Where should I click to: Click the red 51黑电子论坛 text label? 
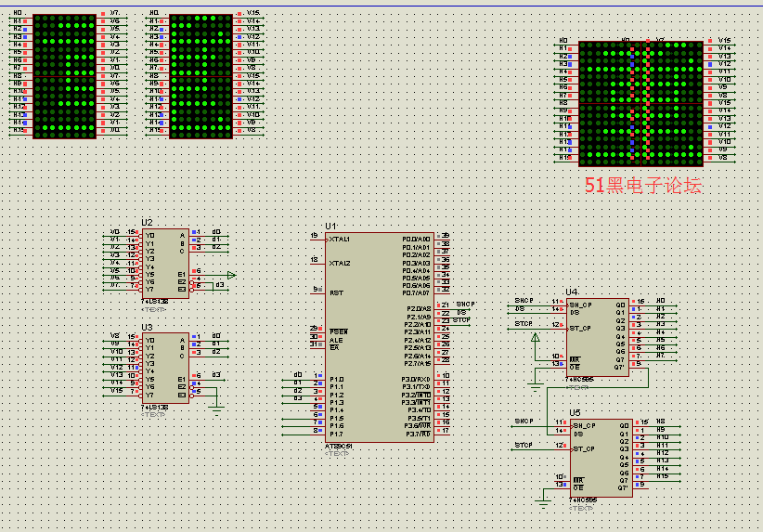coord(642,186)
